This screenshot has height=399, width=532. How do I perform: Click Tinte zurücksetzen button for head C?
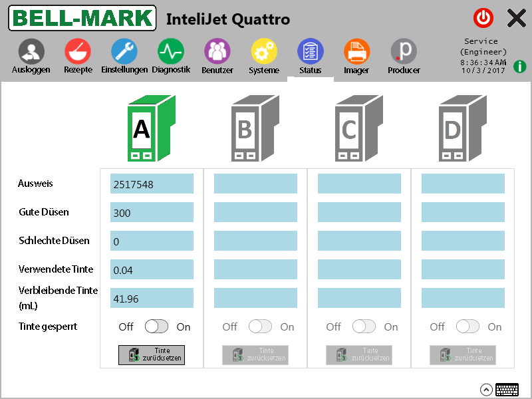click(x=359, y=355)
